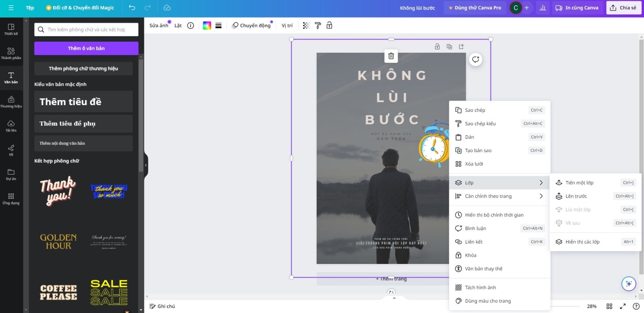644x313 pixels.
Task: Expand the Căn chỉnh theo trang submenu
Action: point(500,196)
